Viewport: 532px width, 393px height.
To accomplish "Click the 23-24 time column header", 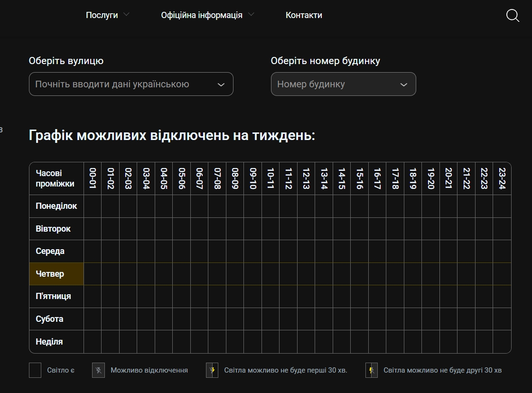I will pyautogui.click(x=502, y=178).
